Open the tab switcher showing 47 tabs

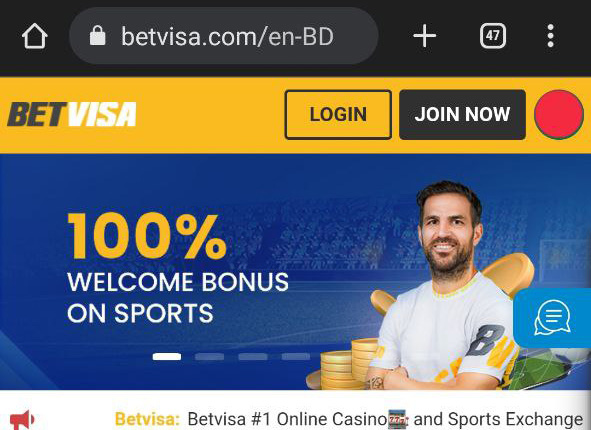(x=493, y=36)
